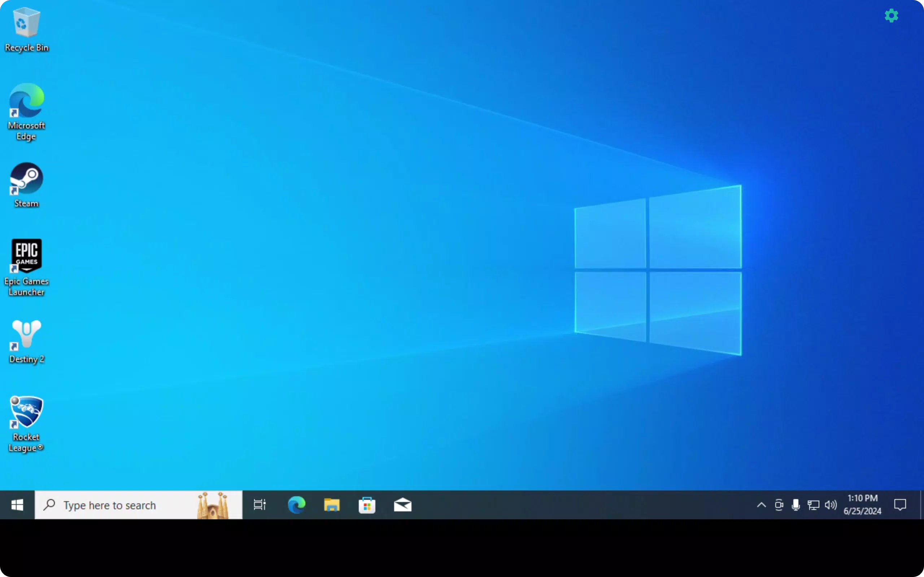Select the Epic Games Launcher shortcut

(x=26, y=267)
